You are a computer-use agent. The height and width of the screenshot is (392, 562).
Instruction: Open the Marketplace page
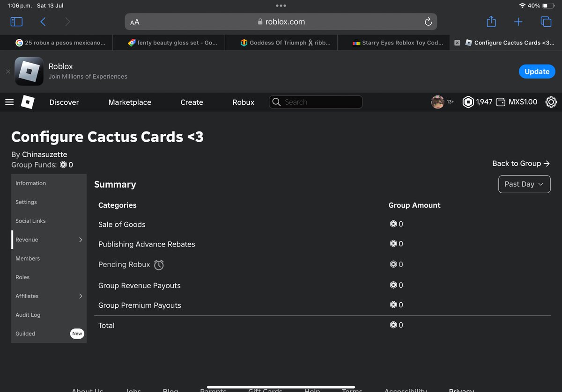[x=130, y=102]
